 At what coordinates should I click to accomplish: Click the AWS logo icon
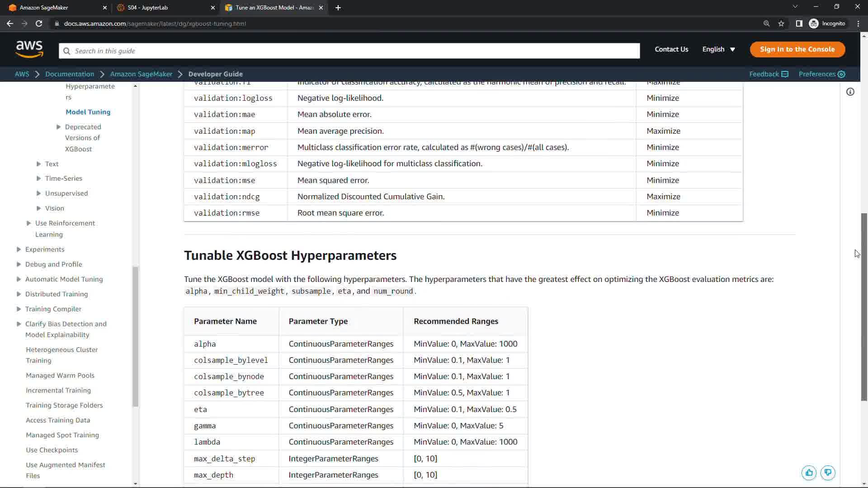[29, 49]
